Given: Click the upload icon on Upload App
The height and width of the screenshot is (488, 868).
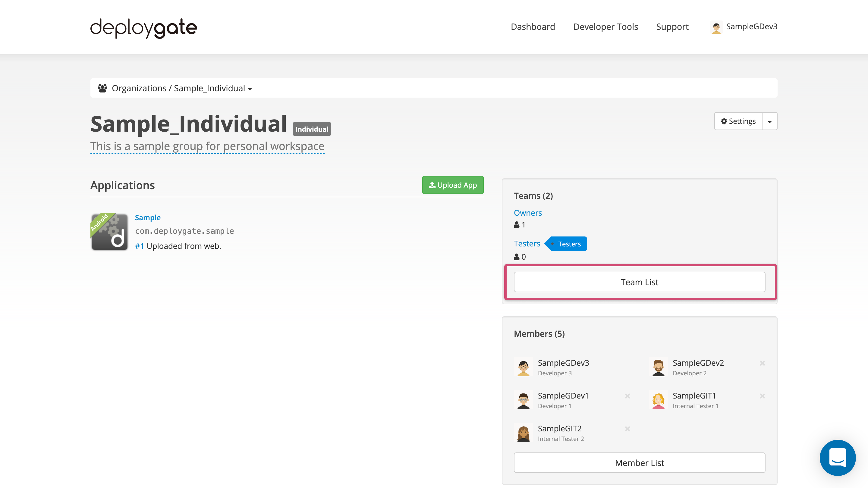Looking at the screenshot, I should [x=432, y=185].
